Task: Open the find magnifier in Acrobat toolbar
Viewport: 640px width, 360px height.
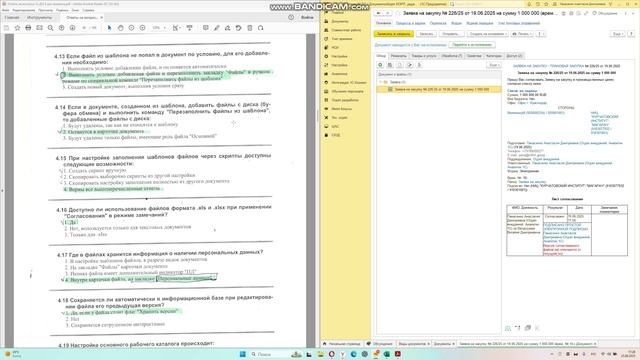Action: [50, 28]
